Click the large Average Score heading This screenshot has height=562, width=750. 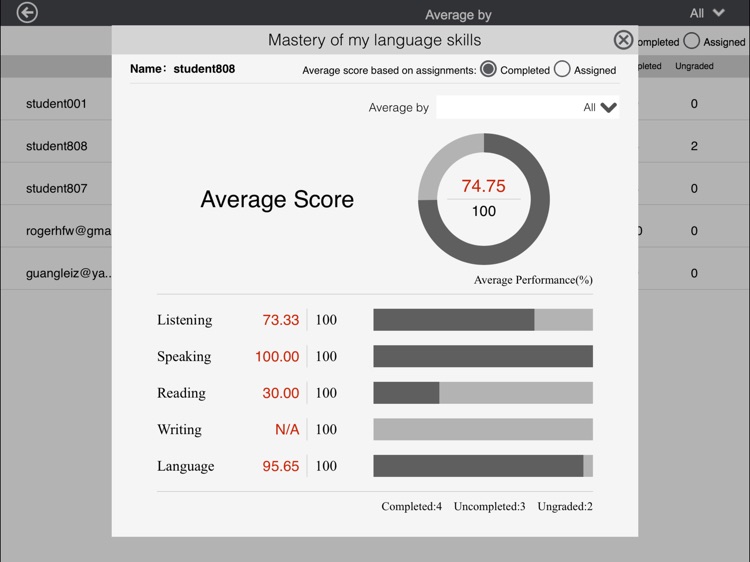(277, 199)
